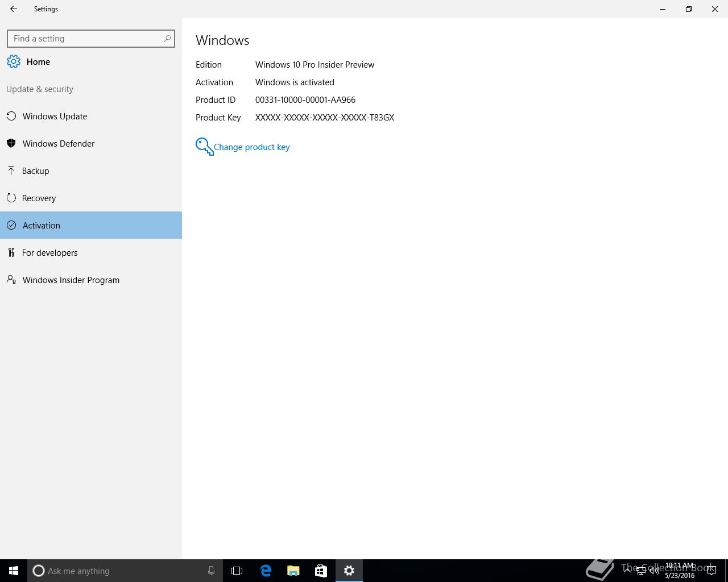Viewport: 728px width, 582px height.
Task: Click the Windows heading text
Action: 222,40
